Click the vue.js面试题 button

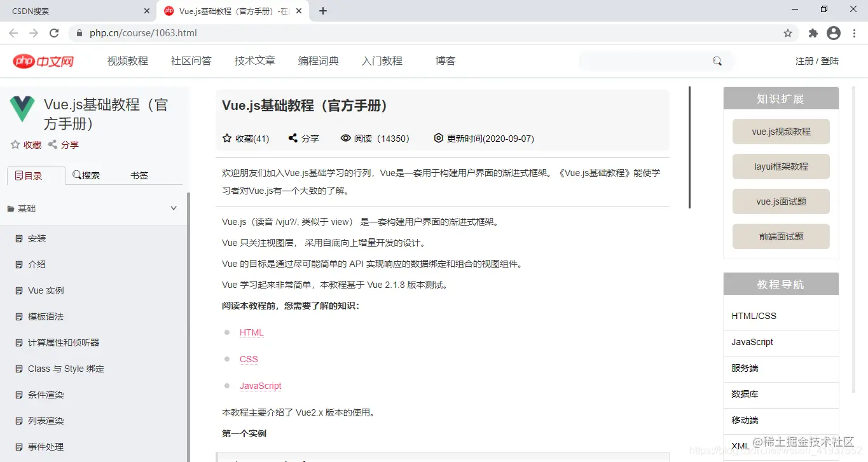pos(781,201)
